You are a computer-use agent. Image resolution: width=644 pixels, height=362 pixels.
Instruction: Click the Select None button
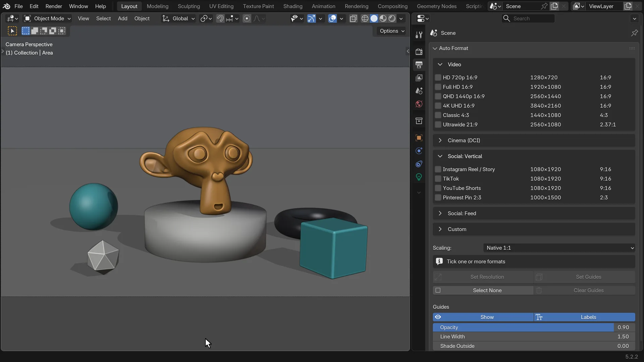pos(483,290)
